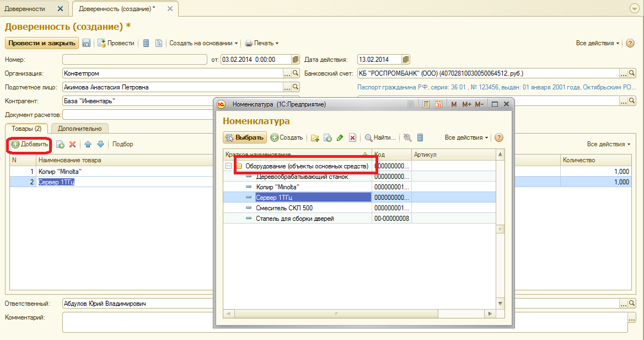Click copy item icon in Номенклатура toolbar
This screenshot has width=644, height=340.
pyautogui.click(x=328, y=138)
